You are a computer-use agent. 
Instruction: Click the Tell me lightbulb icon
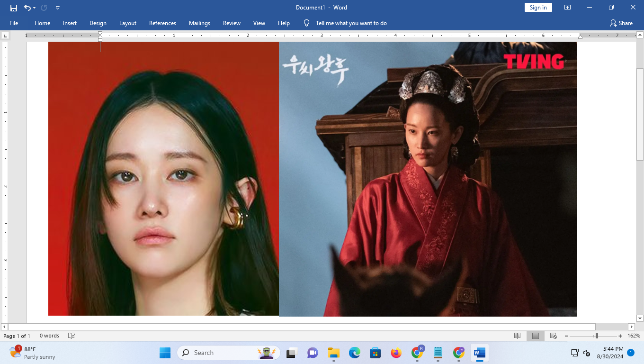point(306,23)
